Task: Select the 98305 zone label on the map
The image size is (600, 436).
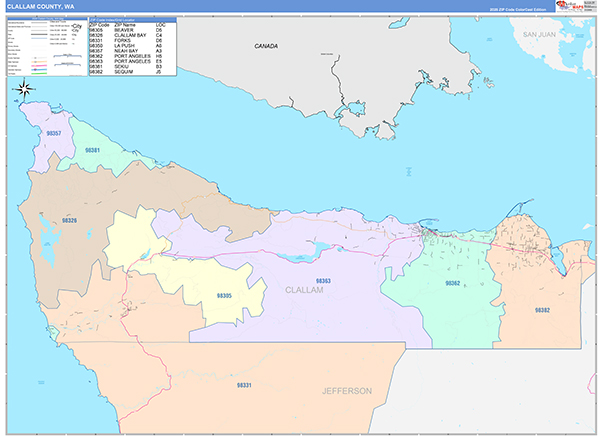Action: point(224,296)
